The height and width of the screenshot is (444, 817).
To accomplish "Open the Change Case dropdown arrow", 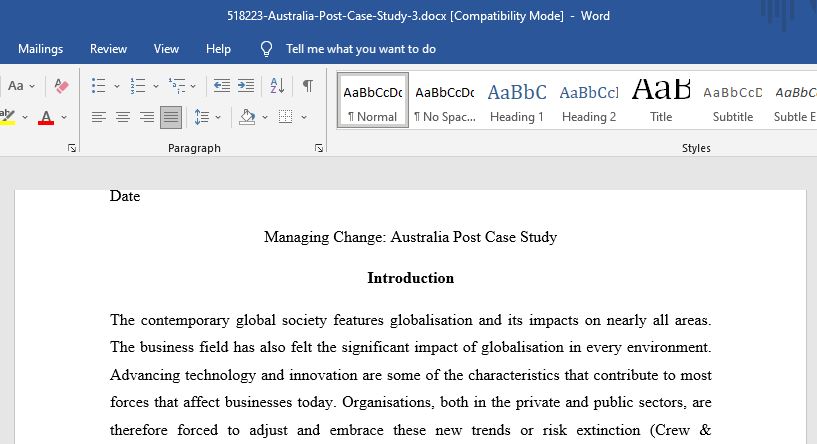I will coord(32,86).
